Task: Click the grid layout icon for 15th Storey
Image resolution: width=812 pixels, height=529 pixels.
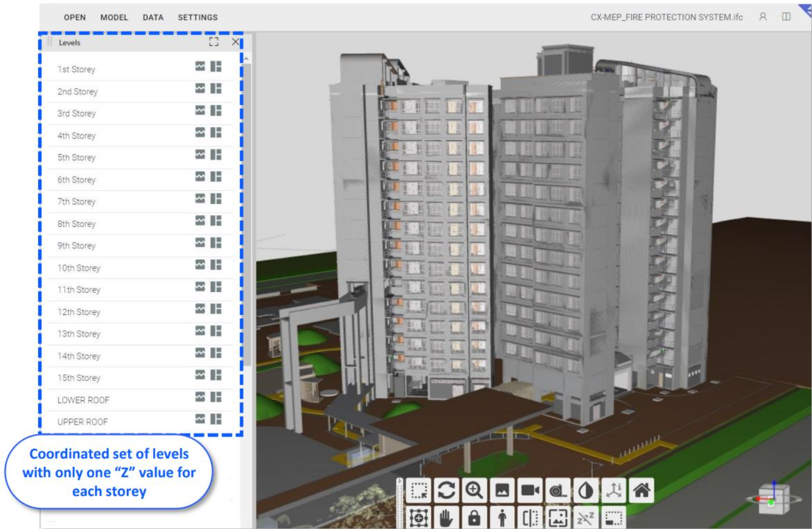Action: (216, 375)
